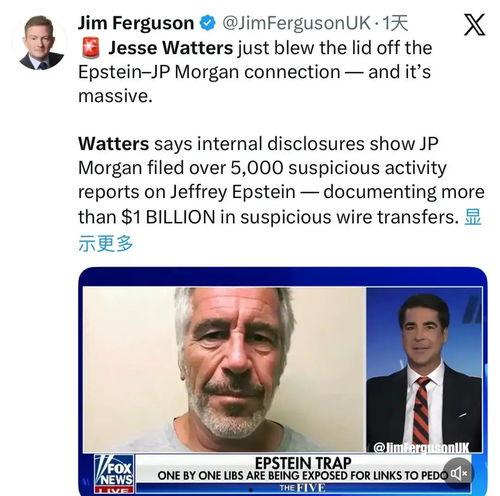The image size is (500, 496).
Task: Click the EPSTEIN TRAP headline banner
Action: [x=303, y=463]
